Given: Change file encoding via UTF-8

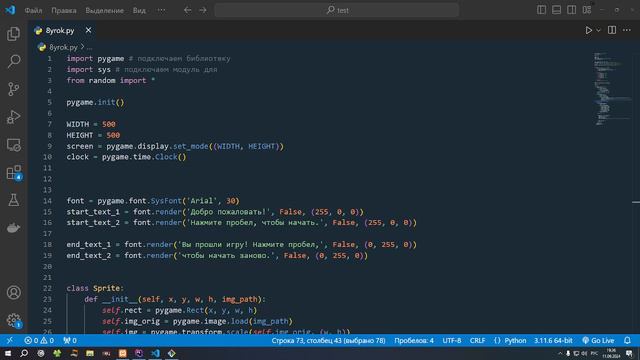Looking at the screenshot, I should pos(452,340).
